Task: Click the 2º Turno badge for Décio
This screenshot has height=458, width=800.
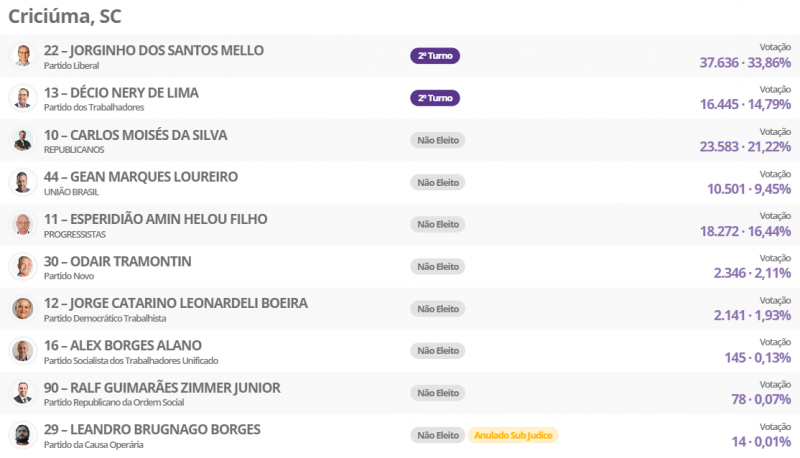Action: click(x=435, y=98)
